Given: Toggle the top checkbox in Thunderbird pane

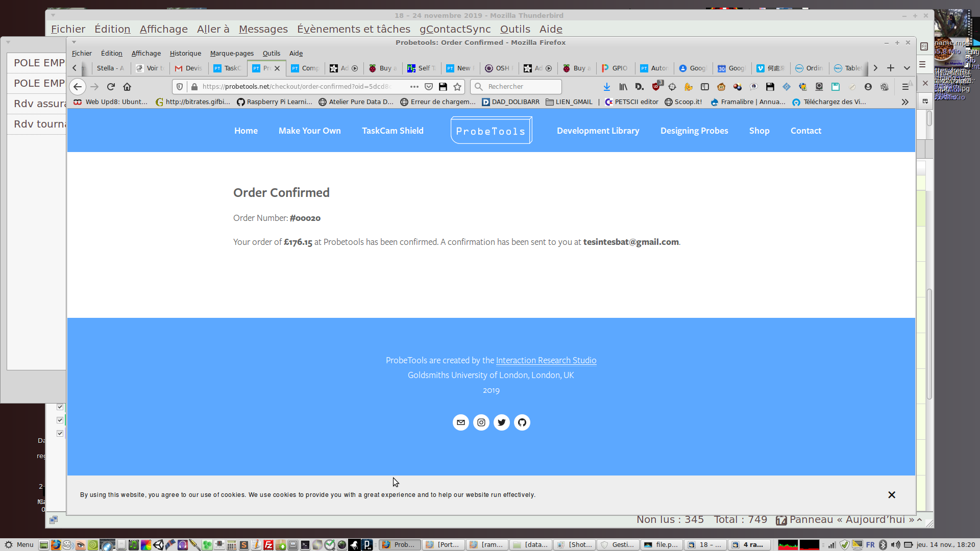Looking at the screenshot, I should click(60, 407).
